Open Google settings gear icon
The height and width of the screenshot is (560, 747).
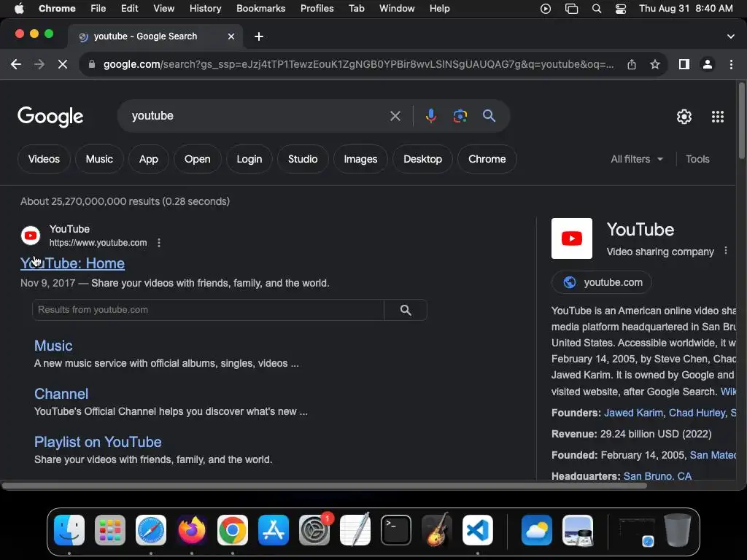pyautogui.click(x=684, y=117)
